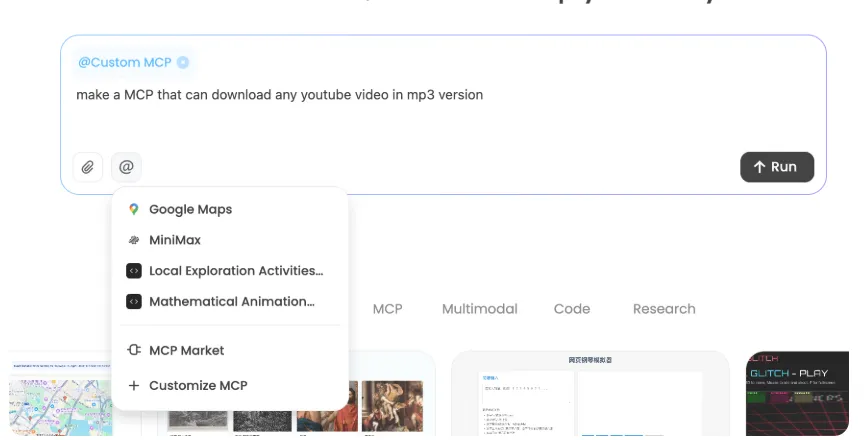The width and height of the screenshot is (867, 440).
Task: Click the @Custom MCP tag text
Action: click(125, 62)
